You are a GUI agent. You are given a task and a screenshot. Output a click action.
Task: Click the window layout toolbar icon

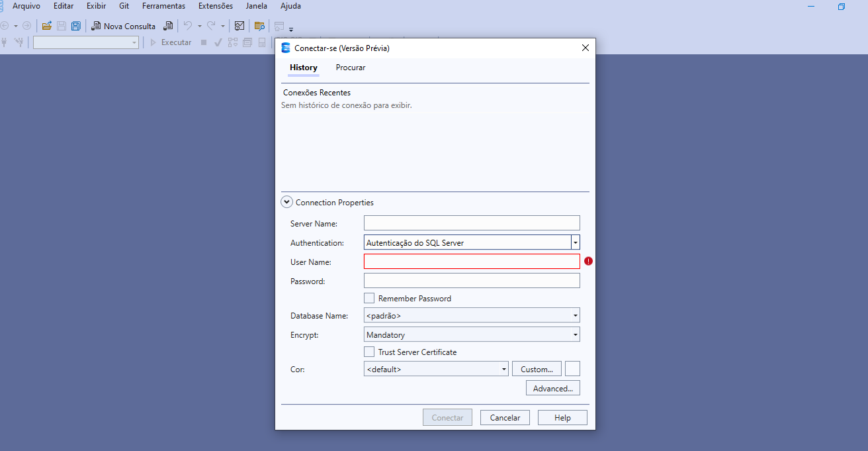(x=279, y=26)
